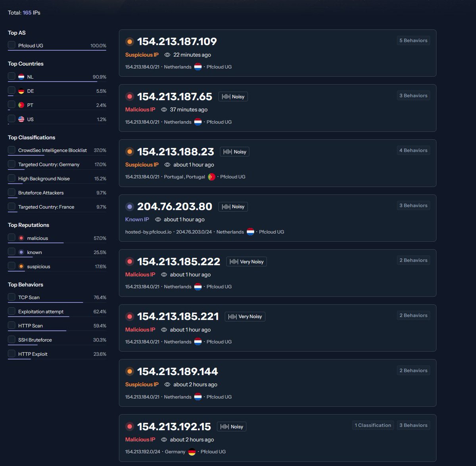Click 3 Behaviors badge on 154.213.187.65
This screenshot has height=466, width=476.
click(413, 95)
